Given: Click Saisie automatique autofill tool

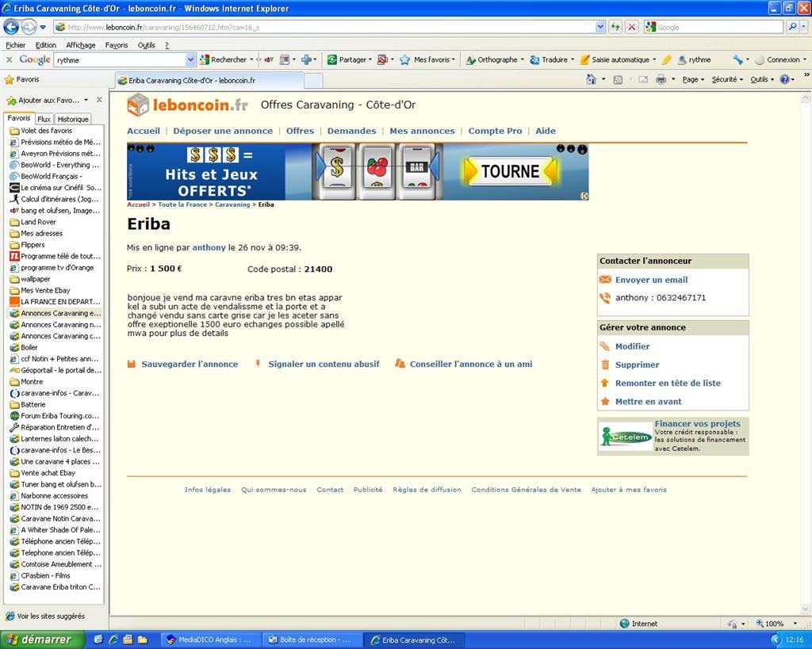Looking at the screenshot, I should pyautogui.click(x=617, y=60).
